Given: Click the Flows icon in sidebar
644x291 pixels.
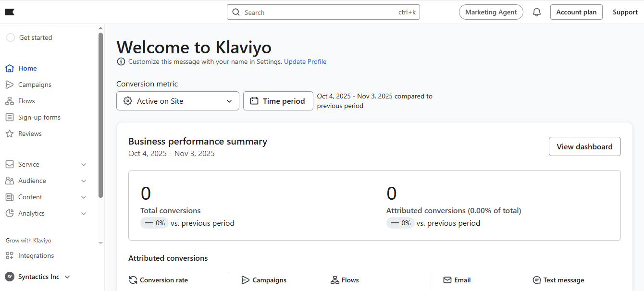Looking at the screenshot, I should pos(10,101).
